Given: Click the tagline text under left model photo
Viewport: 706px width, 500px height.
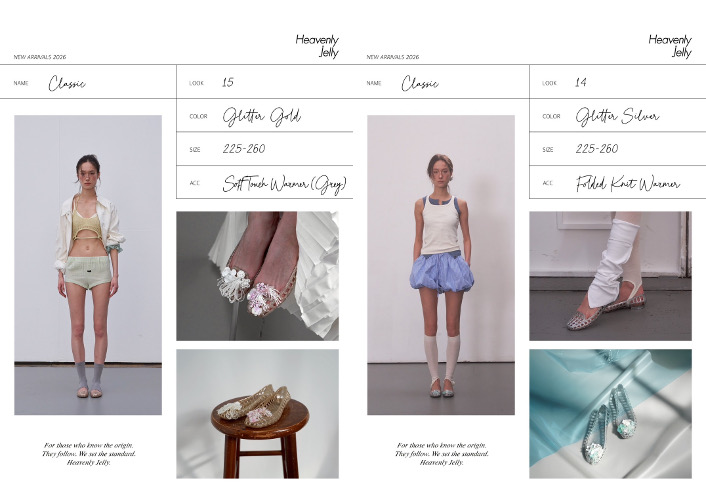Looking at the screenshot, I should pyautogui.click(x=89, y=454).
